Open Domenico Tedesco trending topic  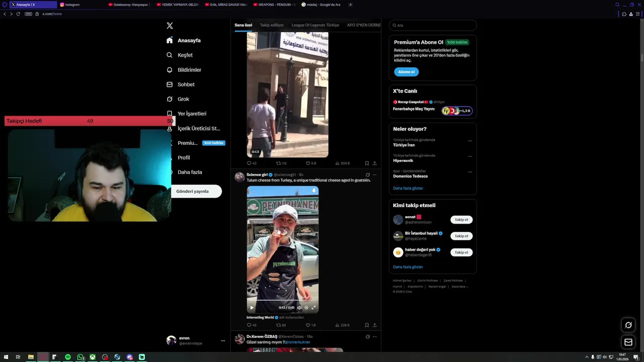[411, 176]
